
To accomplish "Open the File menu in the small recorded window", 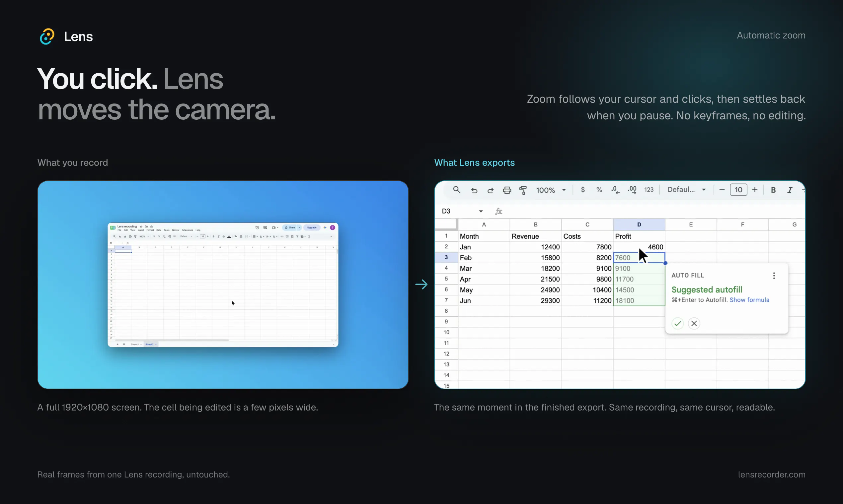I will pyautogui.click(x=119, y=230).
